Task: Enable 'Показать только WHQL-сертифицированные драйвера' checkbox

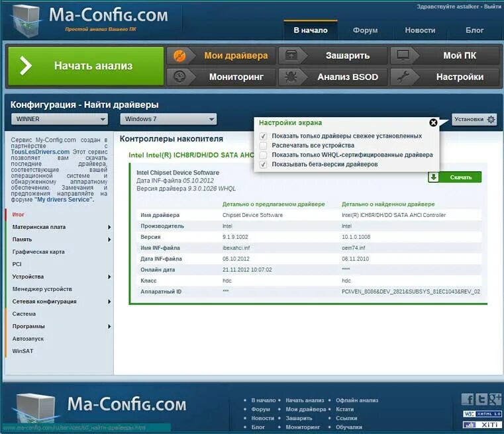Action: 263,155
